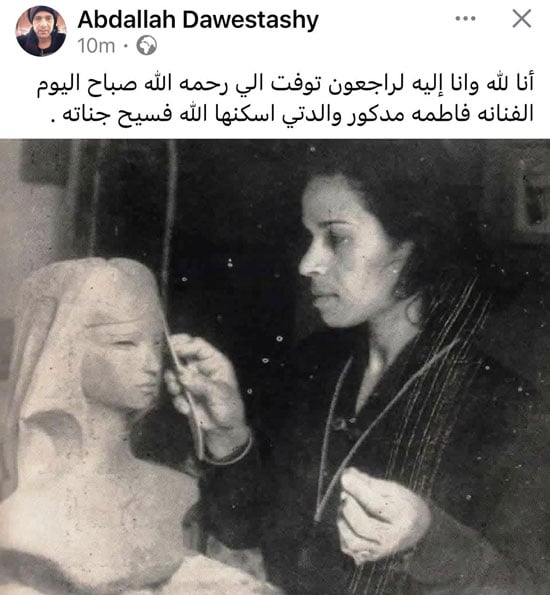Open the Abdallah Dawestashy profile name link

click(x=198, y=20)
